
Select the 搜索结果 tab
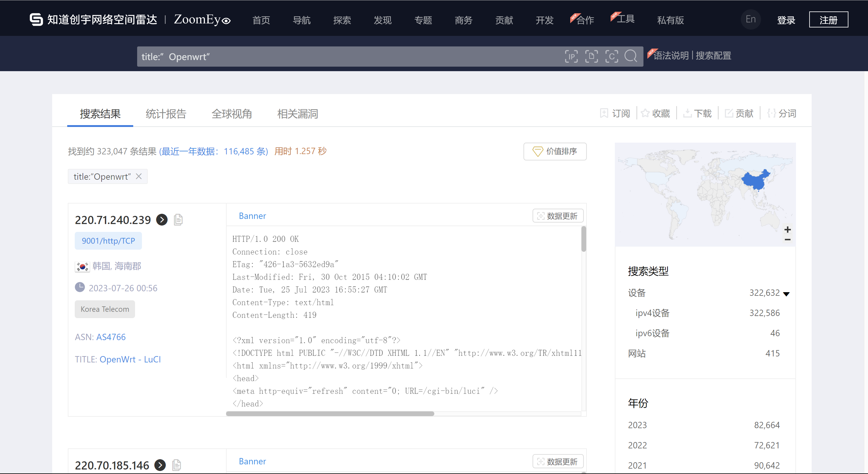click(100, 114)
